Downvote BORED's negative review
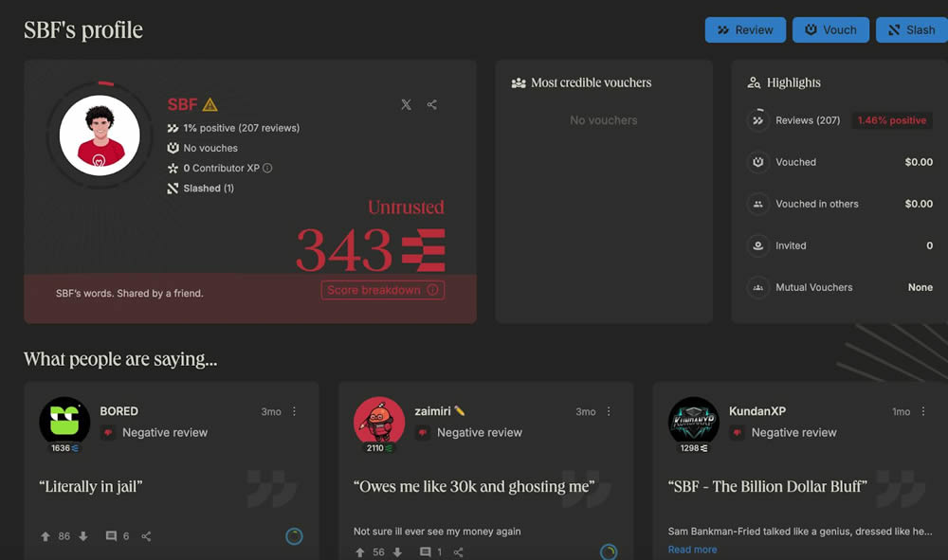This screenshot has height=560, width=948. (83, 536)
